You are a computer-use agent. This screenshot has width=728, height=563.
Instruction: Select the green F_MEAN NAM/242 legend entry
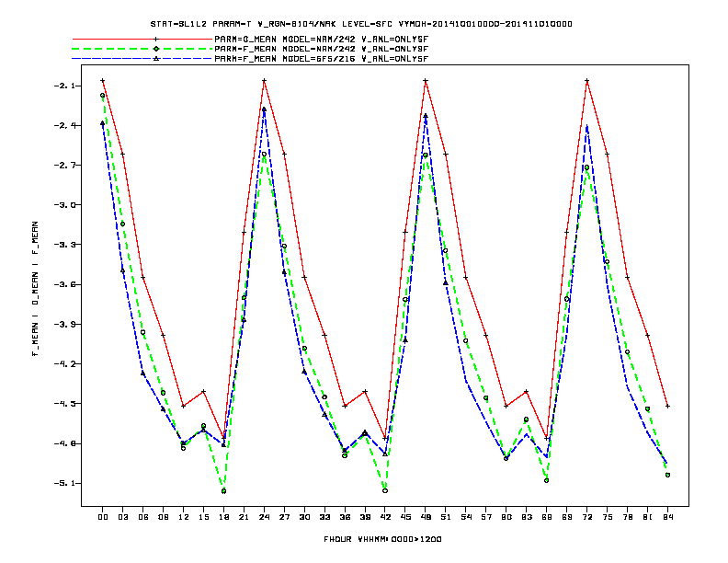tap(251, 49)
